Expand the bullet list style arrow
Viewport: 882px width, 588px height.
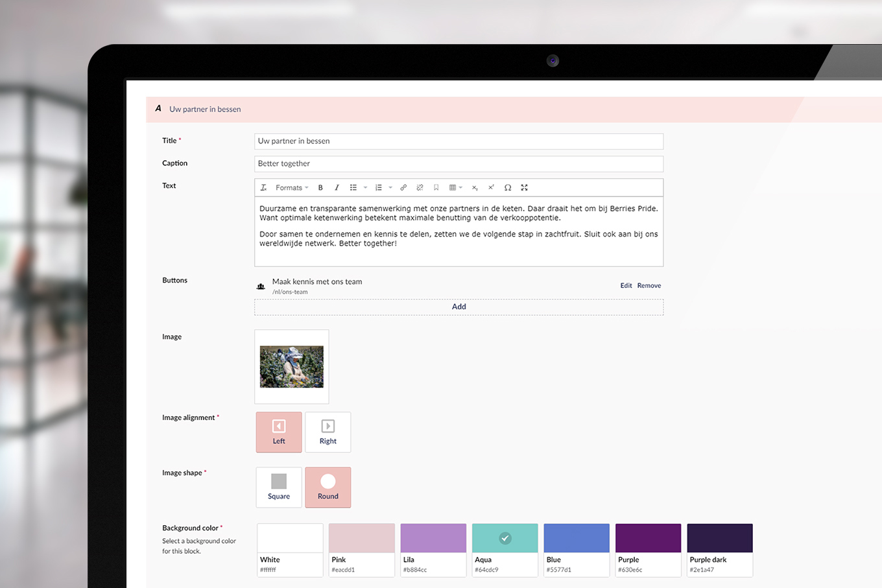[365, 188]
